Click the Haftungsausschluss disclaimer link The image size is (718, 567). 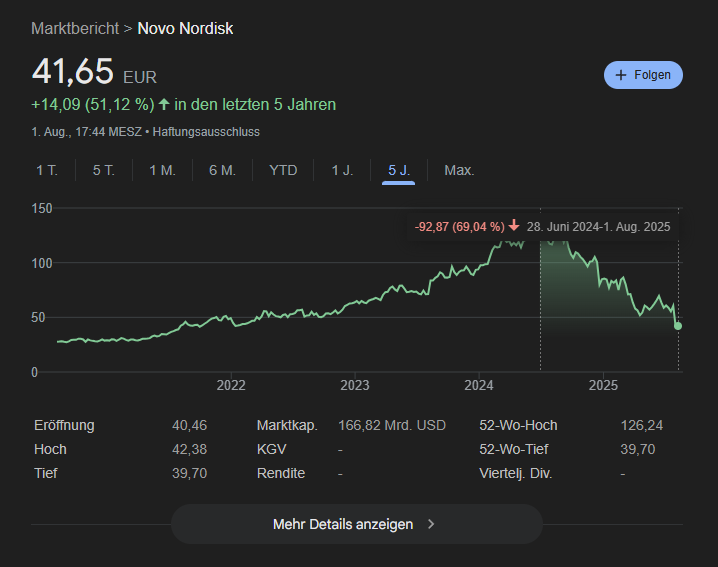[x=206, y=132]
